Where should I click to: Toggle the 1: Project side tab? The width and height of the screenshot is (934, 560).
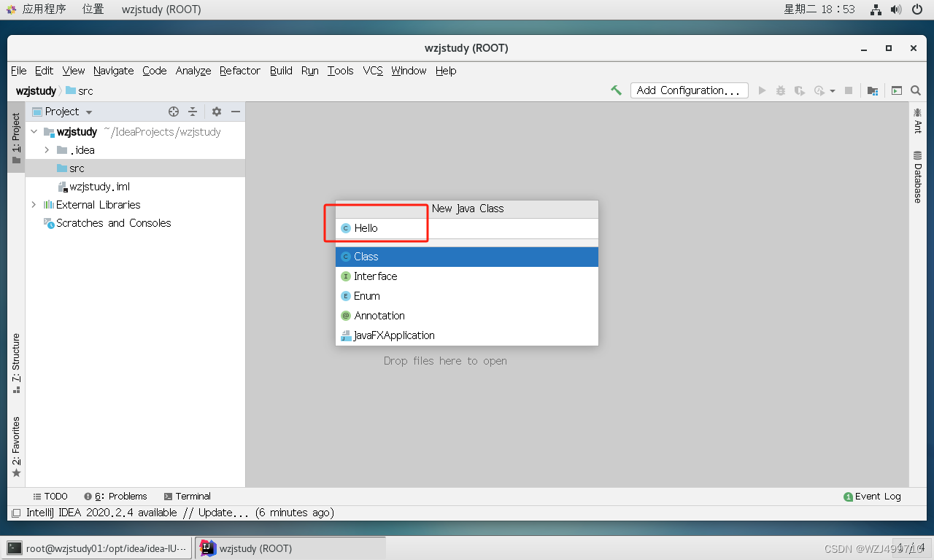click(16, 138)
